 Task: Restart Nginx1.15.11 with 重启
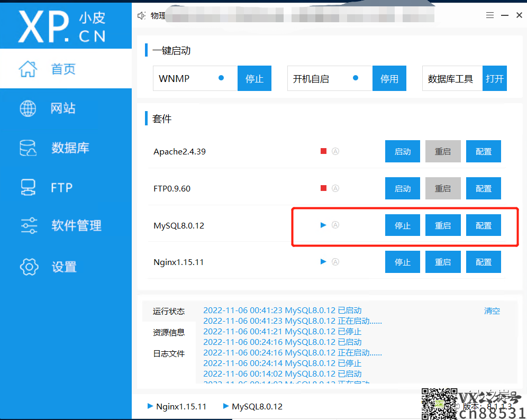coord(443,262)
